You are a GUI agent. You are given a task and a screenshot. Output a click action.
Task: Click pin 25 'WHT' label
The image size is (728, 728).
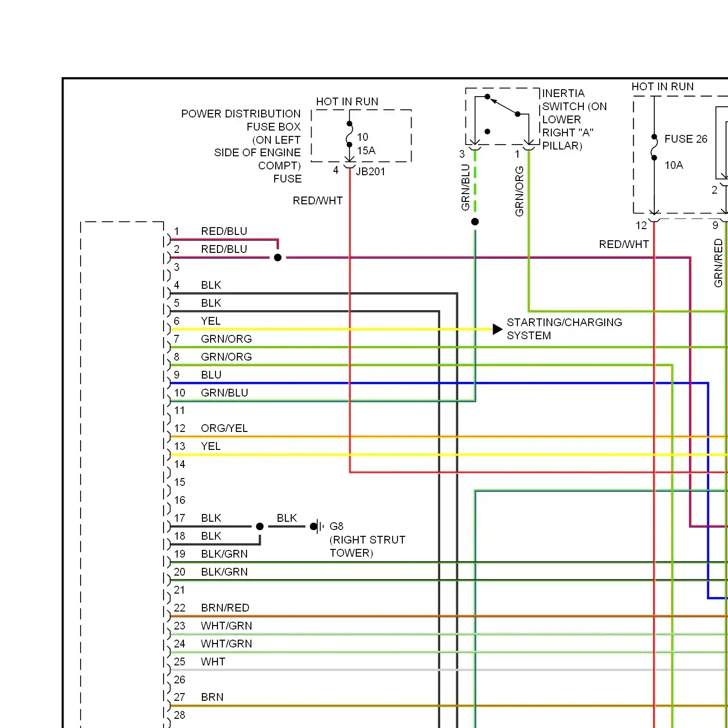click(x=213, y=662)
